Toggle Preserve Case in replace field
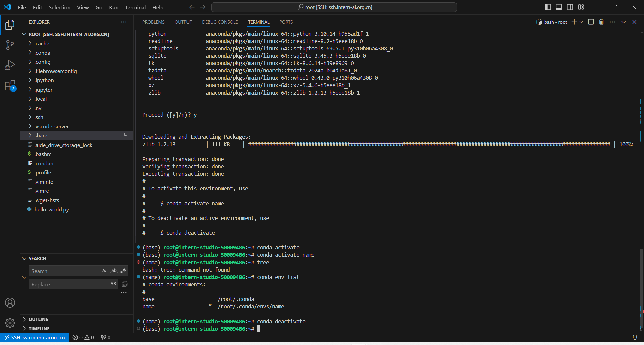Screen dimensions: 644x345 point(113,284)
